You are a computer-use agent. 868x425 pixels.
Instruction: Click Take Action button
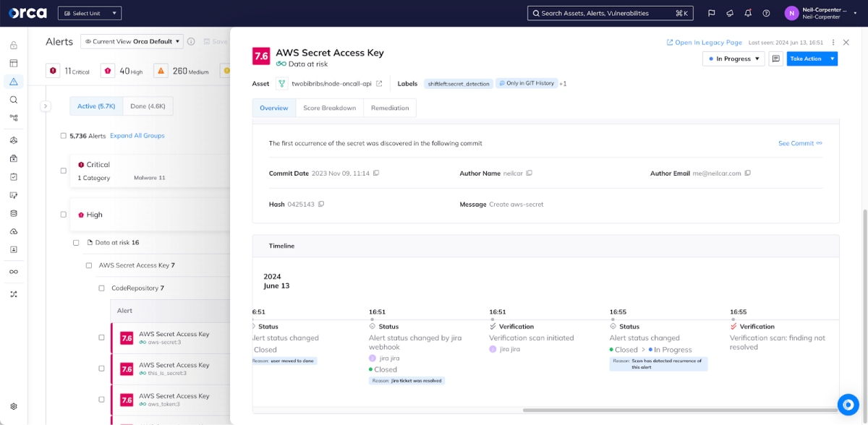[807, 59]
